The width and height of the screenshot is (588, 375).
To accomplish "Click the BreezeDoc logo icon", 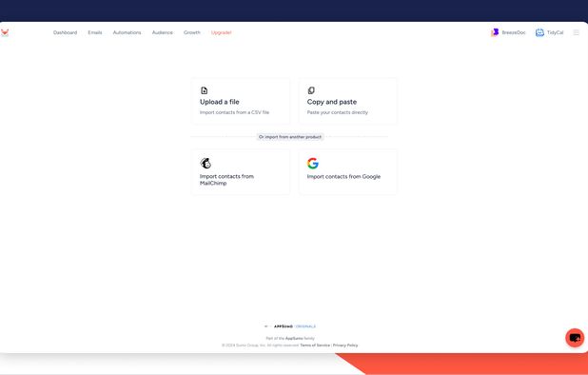I will pyautogui.click(x=495, y=32).
